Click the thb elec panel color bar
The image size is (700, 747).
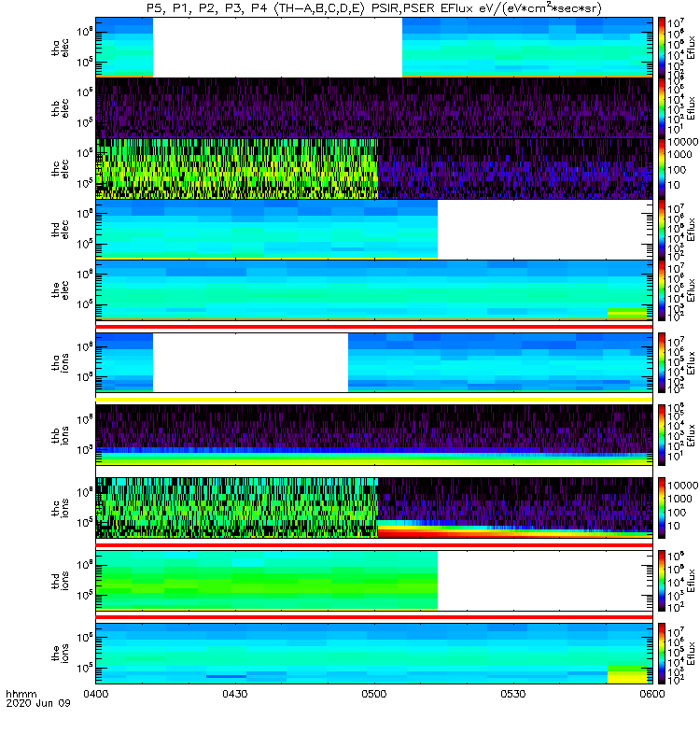click(x=662, y=107)
